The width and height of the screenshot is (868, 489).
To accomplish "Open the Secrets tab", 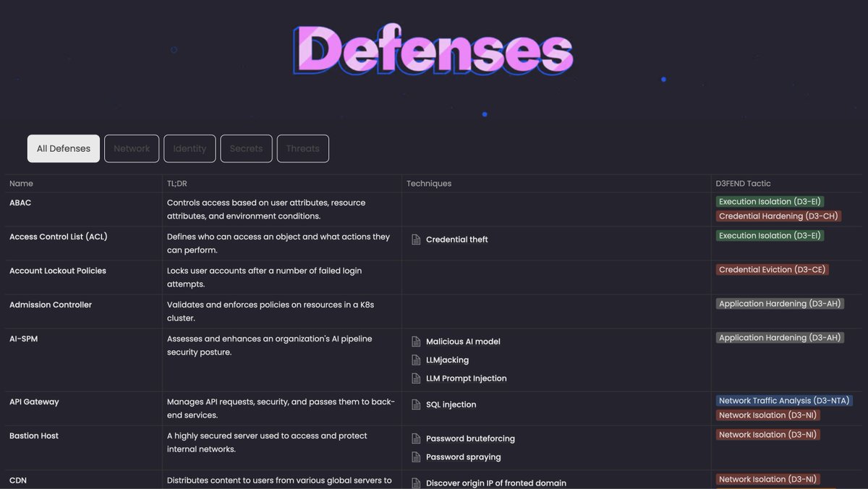I will [x=246, y=148].
